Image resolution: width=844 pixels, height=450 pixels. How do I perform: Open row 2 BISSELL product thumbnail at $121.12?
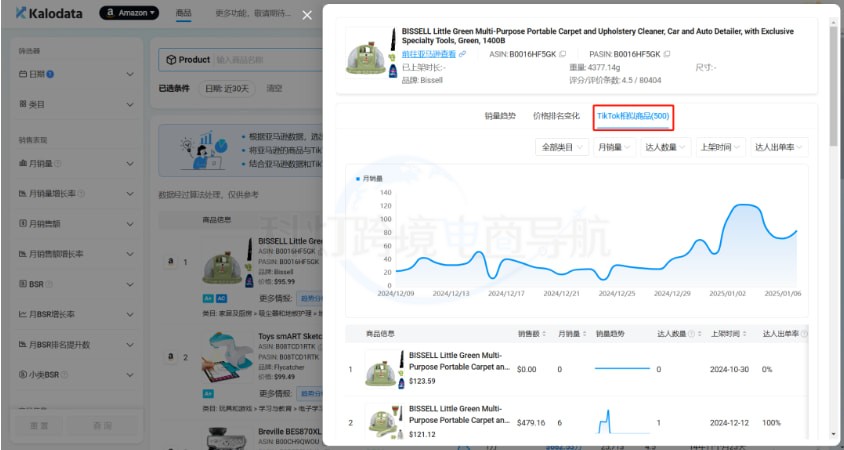click(383, 423)
